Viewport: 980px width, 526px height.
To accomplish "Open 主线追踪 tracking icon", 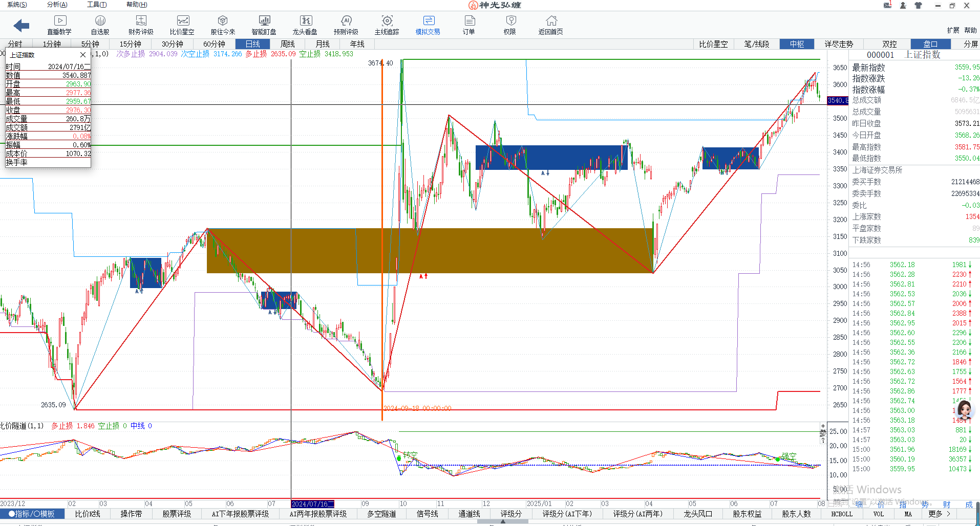I will (387, 21).
